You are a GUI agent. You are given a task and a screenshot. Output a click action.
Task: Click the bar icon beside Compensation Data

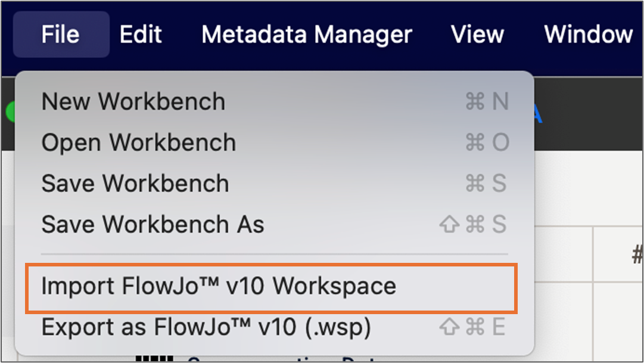[154, 359]
